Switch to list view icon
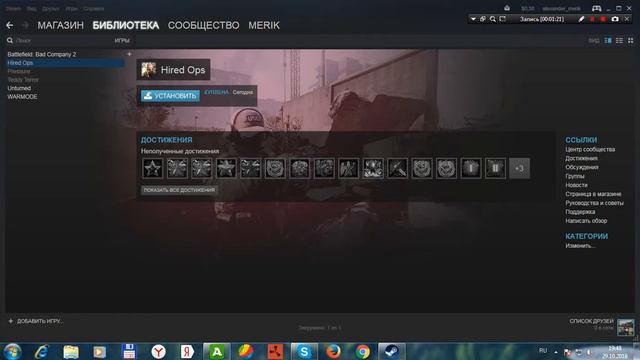The image size is (640, 360). pyautogui.click(x=619, y=40)
